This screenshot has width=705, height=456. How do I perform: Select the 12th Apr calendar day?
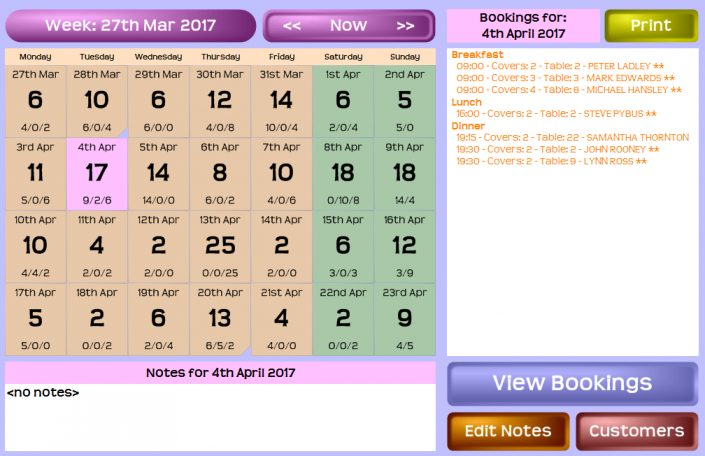(158, 247)
